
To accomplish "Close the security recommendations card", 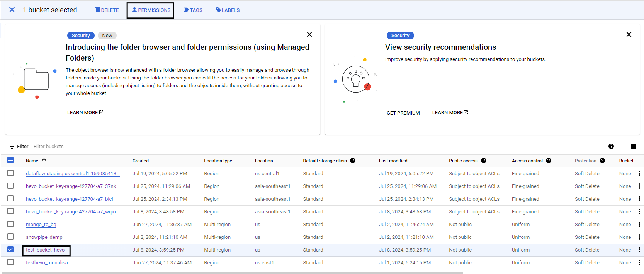I will click(629, 34).
